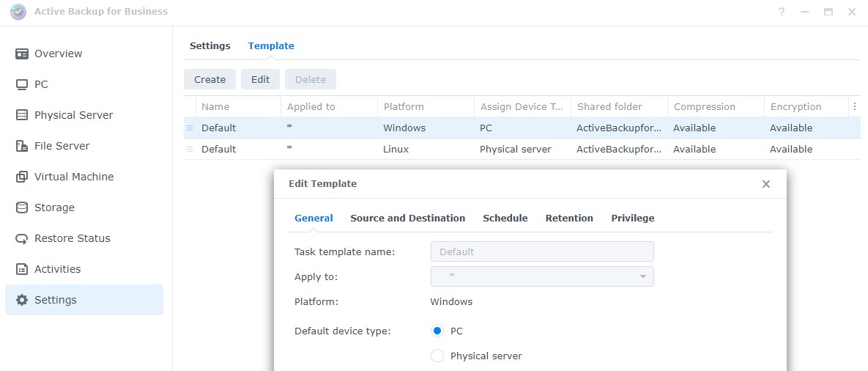Image resolution: width=868 pixels, height=371 pixels.
Task: Open Activities in the sidebar
Action: click(x=84, y=269)
